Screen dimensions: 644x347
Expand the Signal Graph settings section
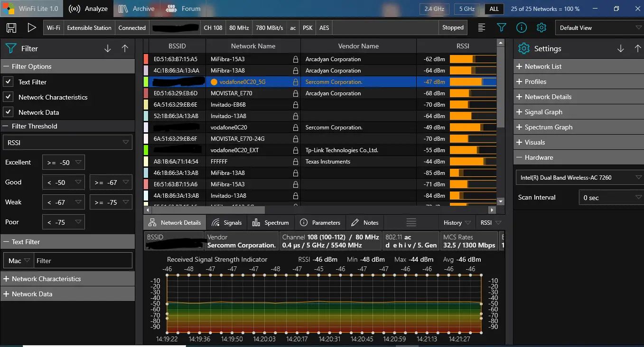543,112
